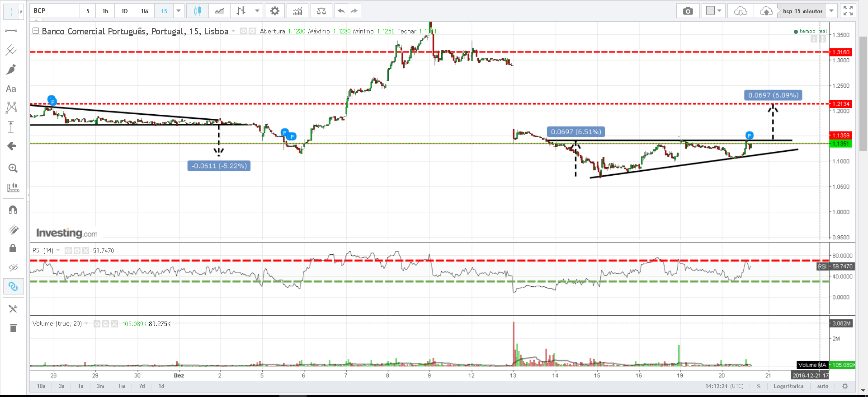Open bottom-right time axis settings gear
Screen dimensions: 868x397
pos(845,386)
